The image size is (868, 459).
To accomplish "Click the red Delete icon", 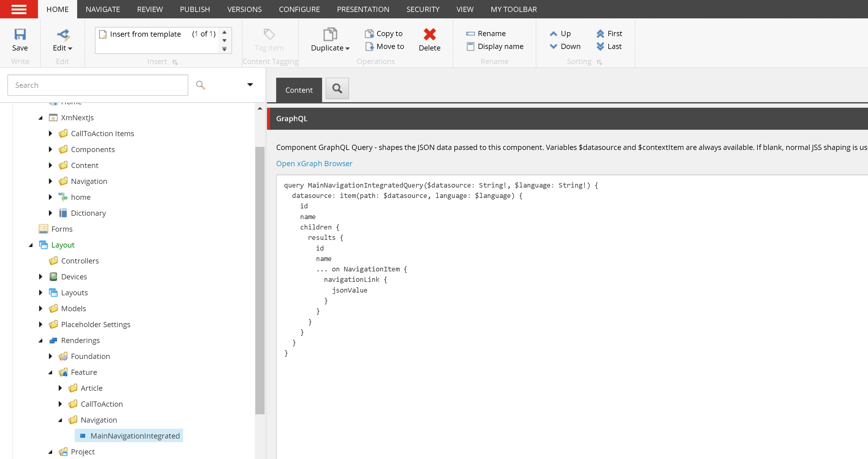I will [x=429, y=35].
